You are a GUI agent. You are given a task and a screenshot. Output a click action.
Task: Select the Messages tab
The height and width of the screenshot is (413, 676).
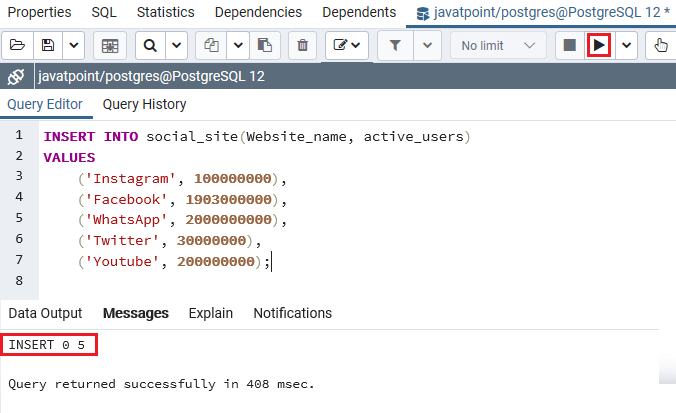coord(136,313)
